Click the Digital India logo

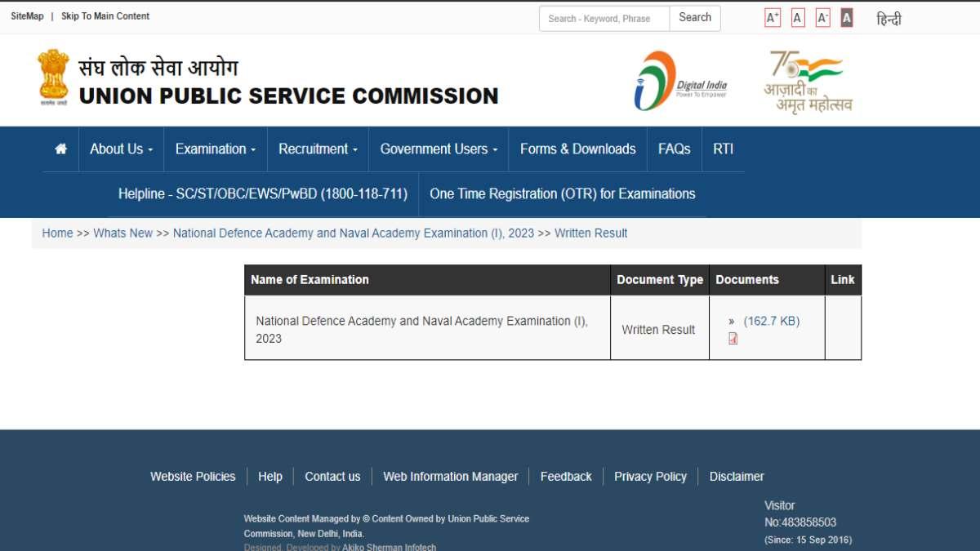click(682, 79)
